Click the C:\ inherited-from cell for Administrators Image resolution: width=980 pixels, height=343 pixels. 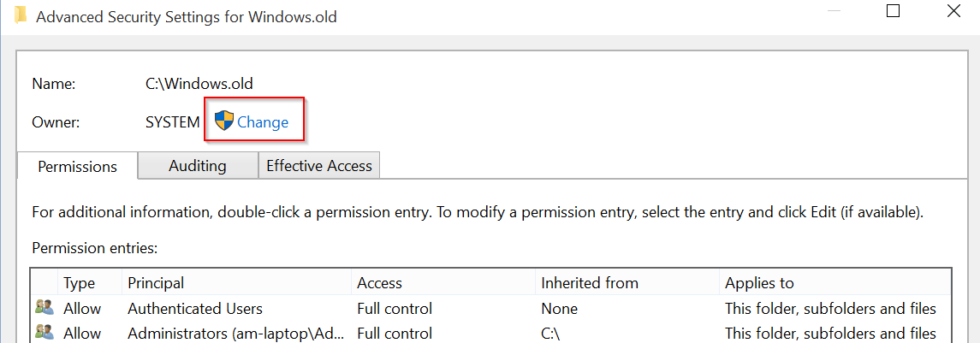click(x=551, y=333)
